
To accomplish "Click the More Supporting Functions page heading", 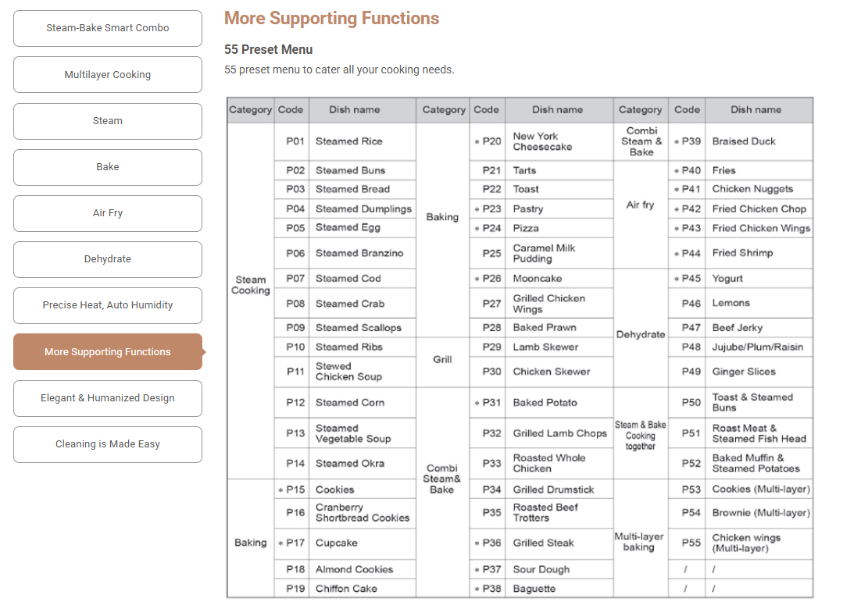I will coord(331,19).
